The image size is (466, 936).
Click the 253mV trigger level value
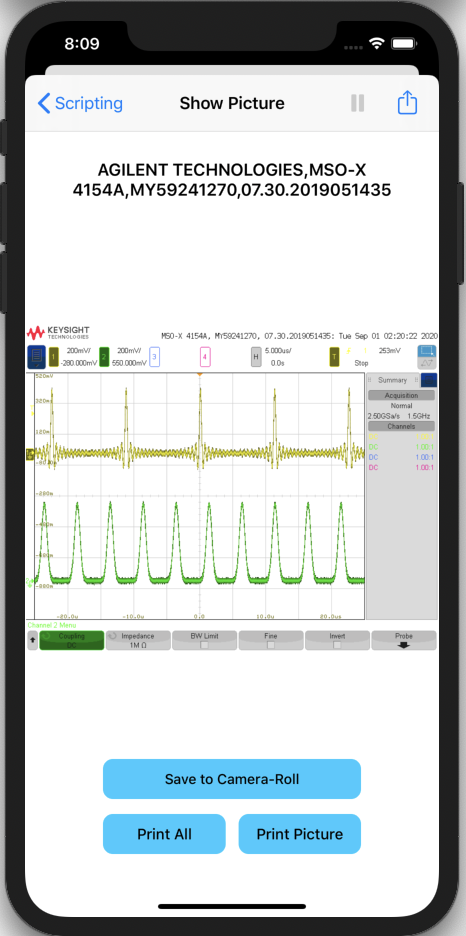coord(390,352)
